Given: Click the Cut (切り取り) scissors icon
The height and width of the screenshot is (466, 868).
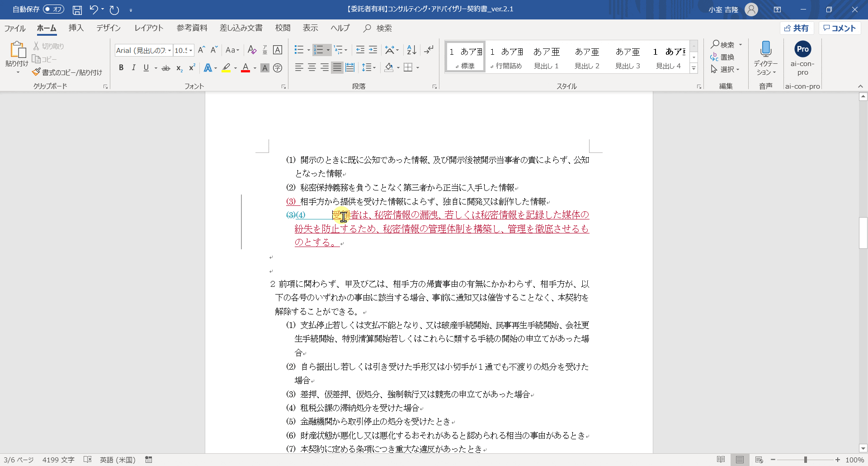Looking at the screenshot, I should tap(36, 46).
